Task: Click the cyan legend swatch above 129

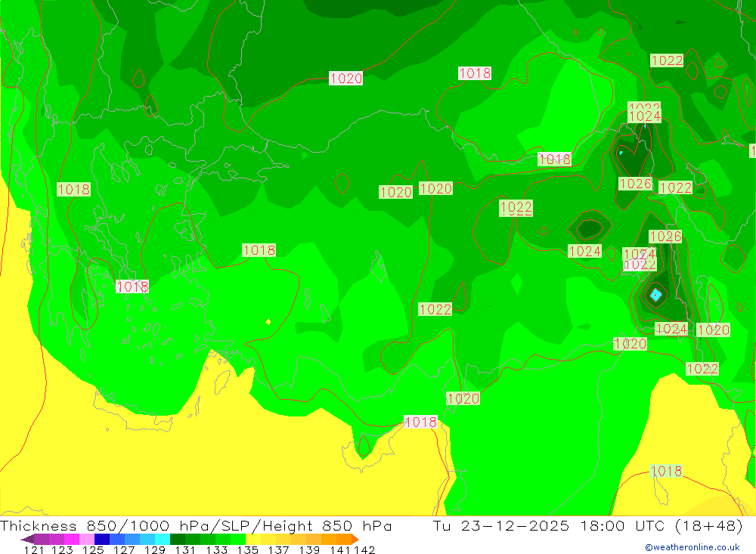Action: pos(163,539)
